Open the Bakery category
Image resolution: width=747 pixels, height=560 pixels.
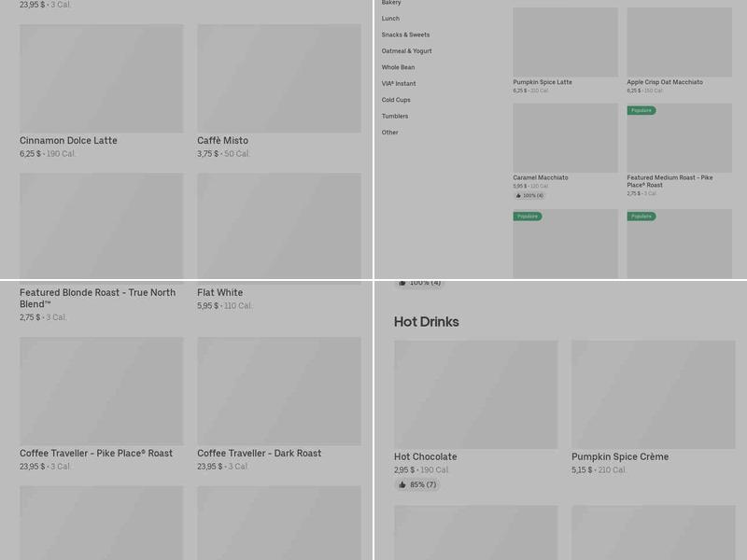tap(391, 3)
